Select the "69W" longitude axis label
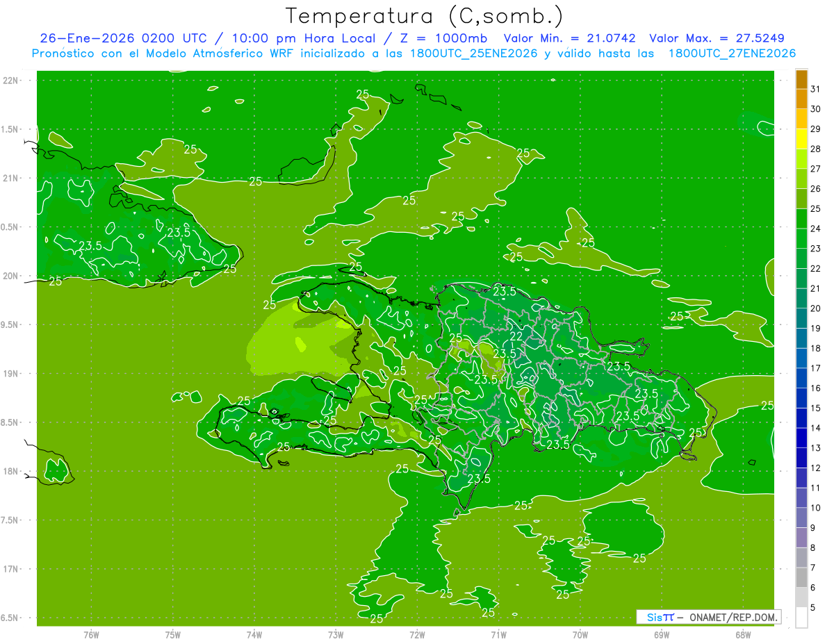Image resolution: width=834 pixels, height=644 pixels. coord(662,635)
